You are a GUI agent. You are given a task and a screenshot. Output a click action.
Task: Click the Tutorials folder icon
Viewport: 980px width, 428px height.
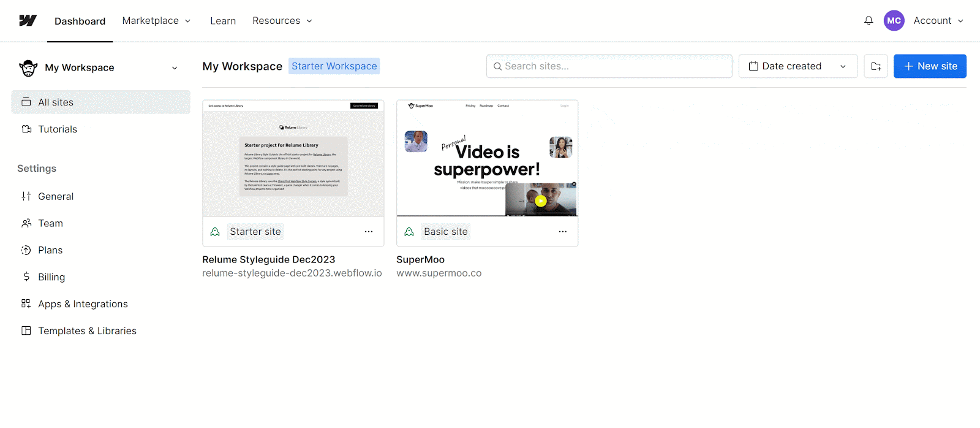pos(26,129)
